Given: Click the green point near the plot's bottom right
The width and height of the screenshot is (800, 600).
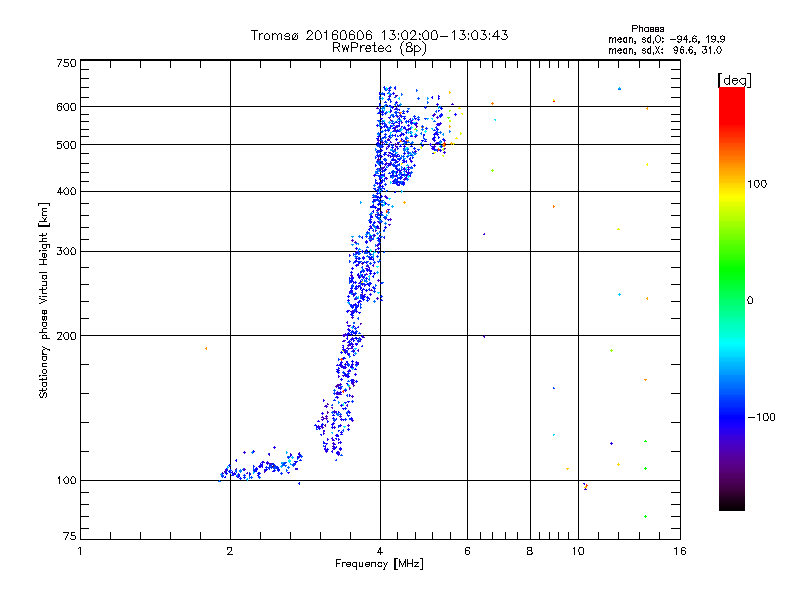Looking at the screenshot, I should click(x=645, y=516).
